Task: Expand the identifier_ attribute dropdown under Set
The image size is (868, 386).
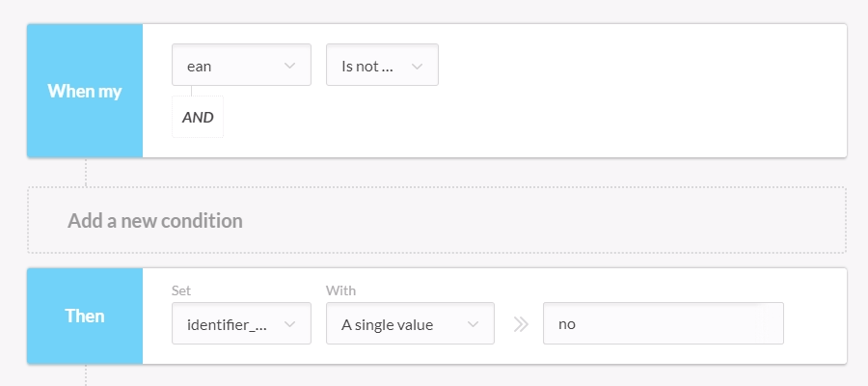Action: click(241, 323)
